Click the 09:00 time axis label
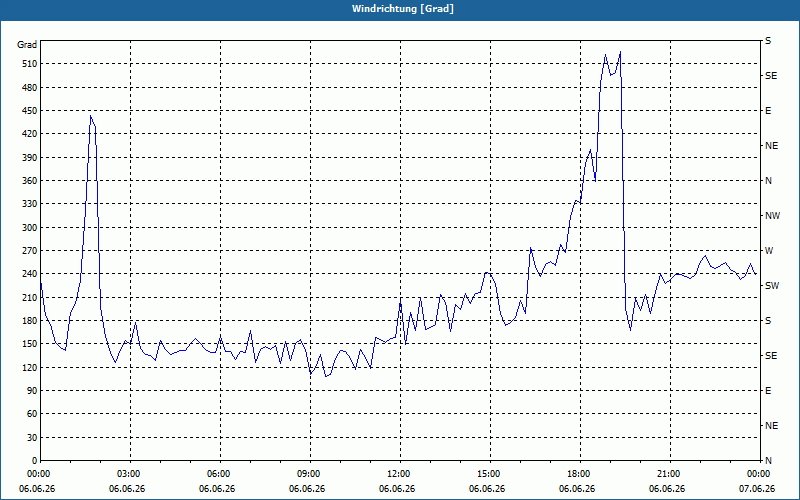The image size is (800, 500). [x=310, y=473]
